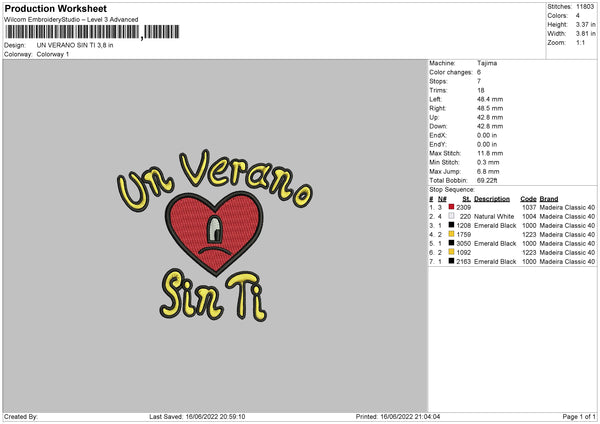This screenshot has height=424, width=600.
Task: Click the Total Bobbin value '69.22ft'
Action: click(x=487, y=180)
